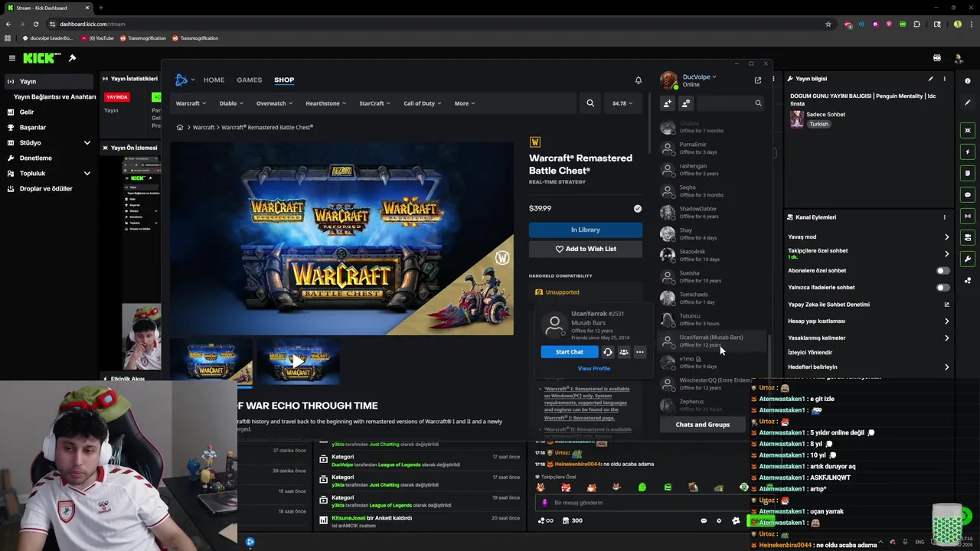
Task: Open browser extensions puzzle icon
Action: [x=916, y=24]
